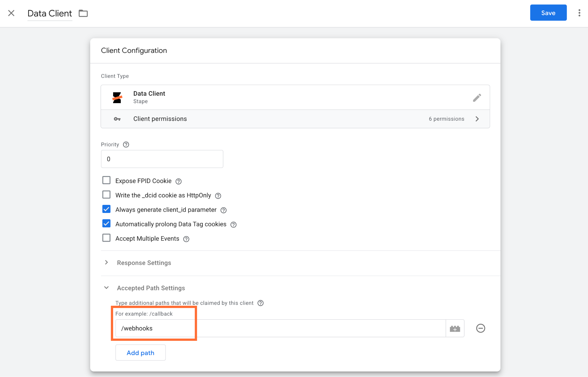Uncheck Always generate client_id parameter
The width and height of the screenshot is (588, 377).
click(x=107, y=209)
